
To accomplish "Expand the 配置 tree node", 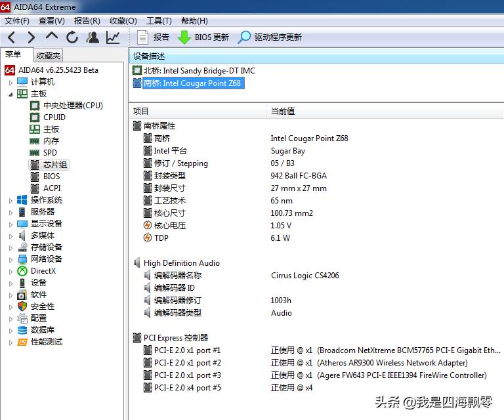I will (x=10, y=319).
